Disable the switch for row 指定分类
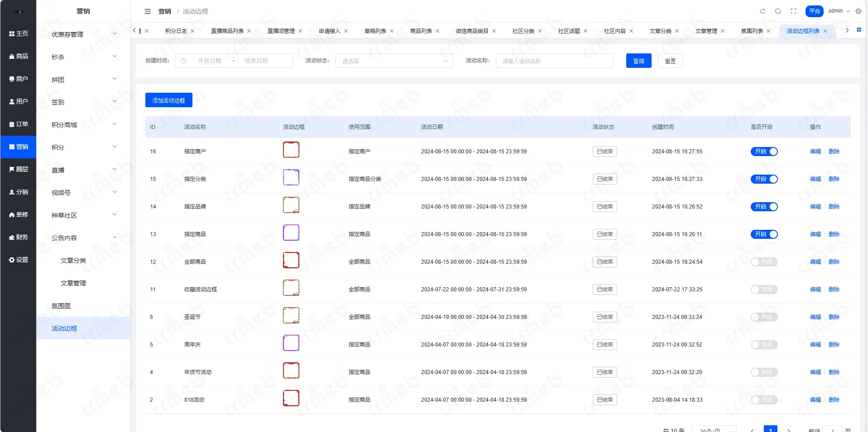This screenshot has height=432, width=868. click(x=764, y=179)
